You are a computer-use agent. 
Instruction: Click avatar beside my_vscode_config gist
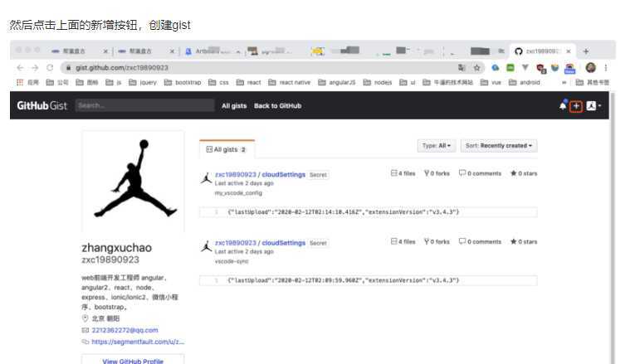click(x=206, y=178)
